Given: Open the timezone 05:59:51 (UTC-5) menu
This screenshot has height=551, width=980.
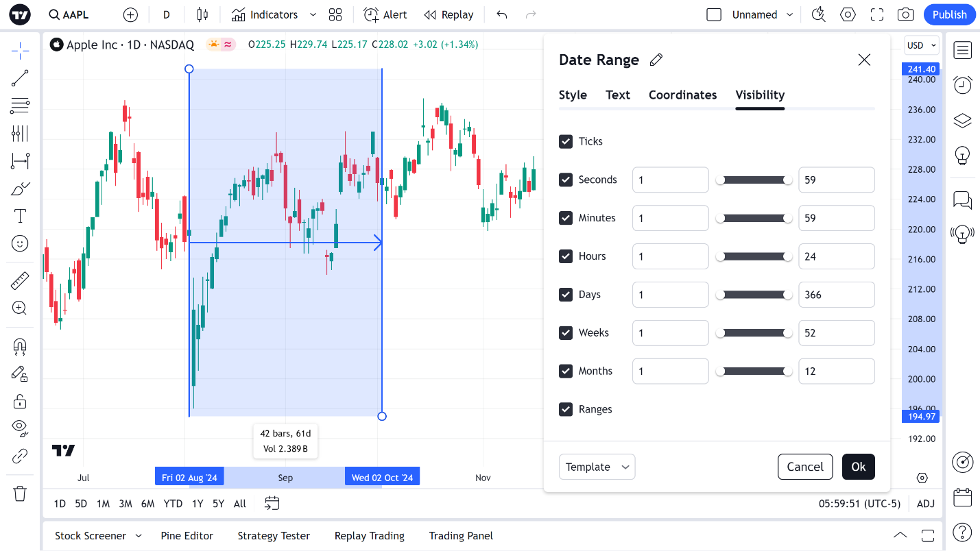Looking at the screenshot, I should (x=859, y=504).
